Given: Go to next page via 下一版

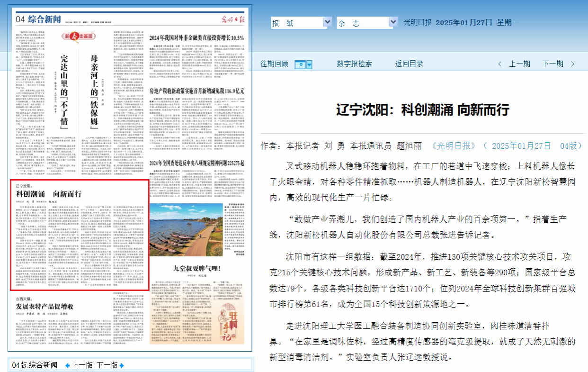Looking at the screenshot, I should 107,365.
